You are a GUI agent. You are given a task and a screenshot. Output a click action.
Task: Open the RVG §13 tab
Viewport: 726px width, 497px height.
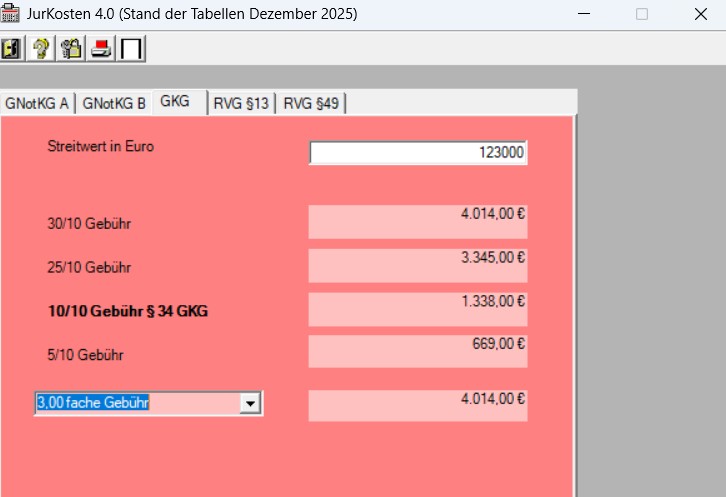pyautogui.click(x=241, y=104)
